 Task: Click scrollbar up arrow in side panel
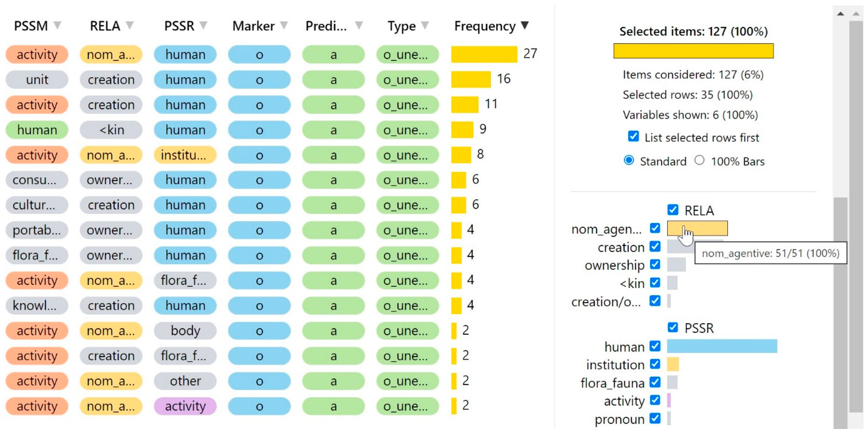[840, 14]
